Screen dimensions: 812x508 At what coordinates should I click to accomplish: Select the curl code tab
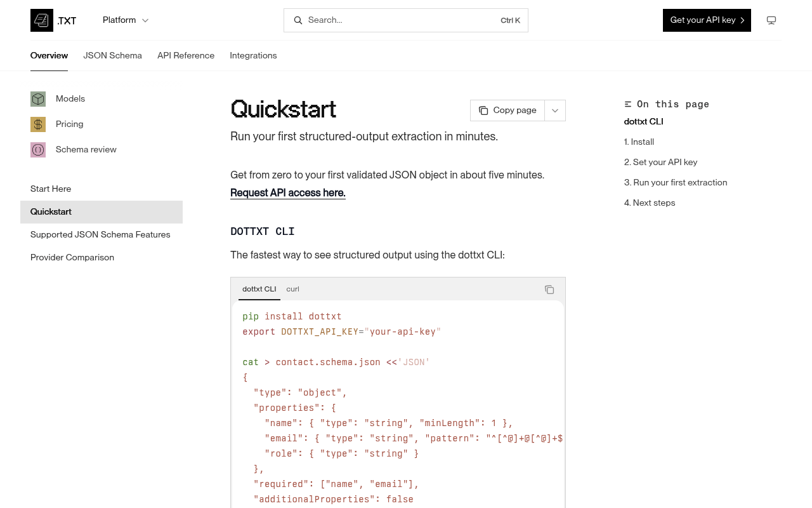(292, 290)
